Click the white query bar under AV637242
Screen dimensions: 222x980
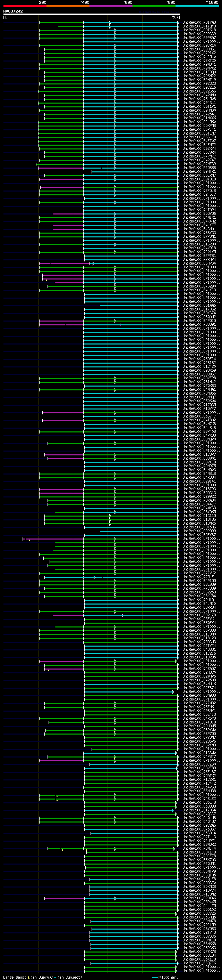92,15
